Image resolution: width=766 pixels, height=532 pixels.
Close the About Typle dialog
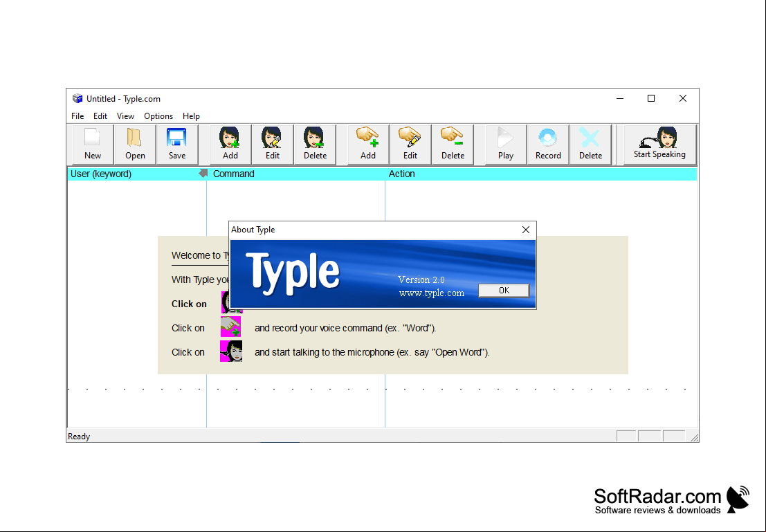[x=526, y=230]
